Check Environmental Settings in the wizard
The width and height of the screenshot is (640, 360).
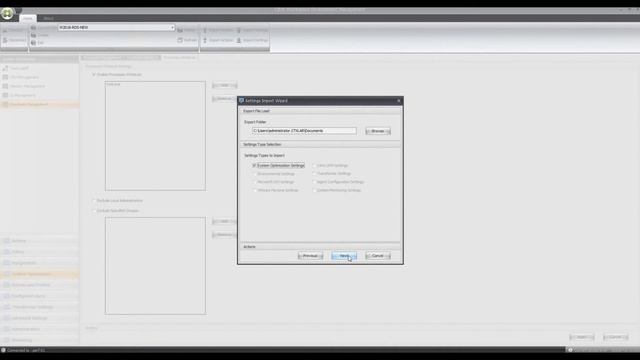[x=254, y=173]
